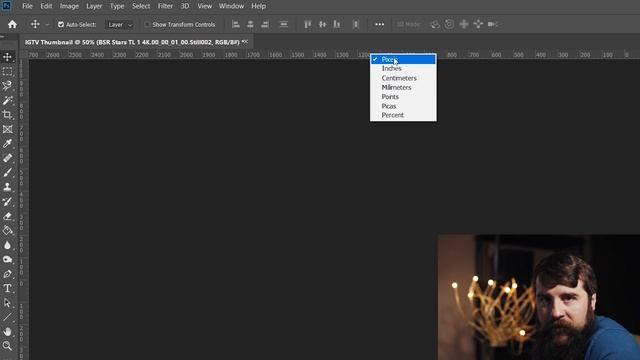Viewport: 640px width, 360px height.
Task: Select the Healing Brush tool
Action: click(7, 158)
